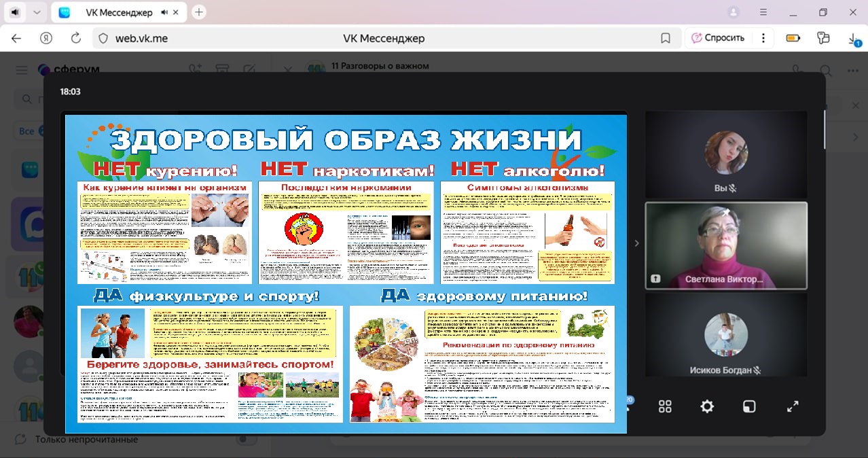The image size is (868, 458).
Task: Toggle the browser sound indicator button
Action: point(15,12)
